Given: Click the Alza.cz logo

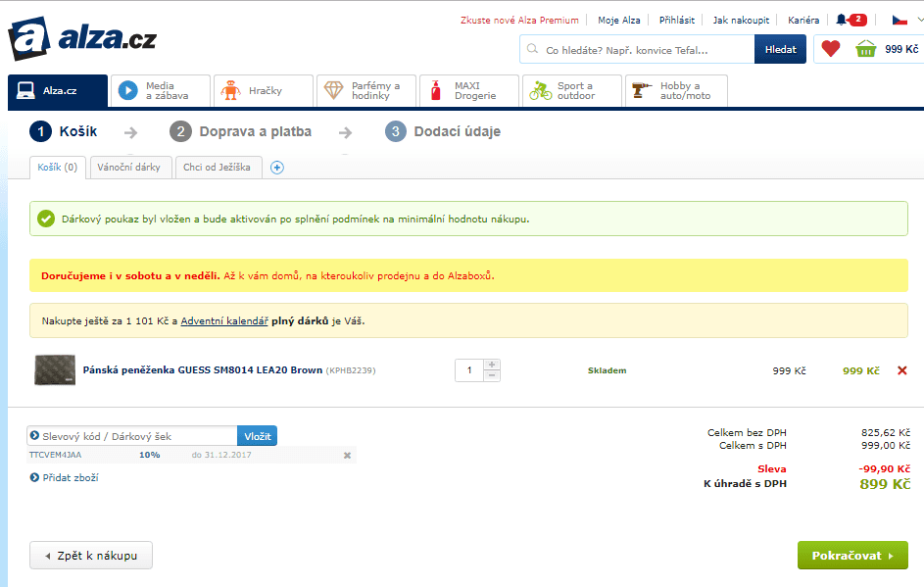Looking at the screenshot, I should pos(82,39).
